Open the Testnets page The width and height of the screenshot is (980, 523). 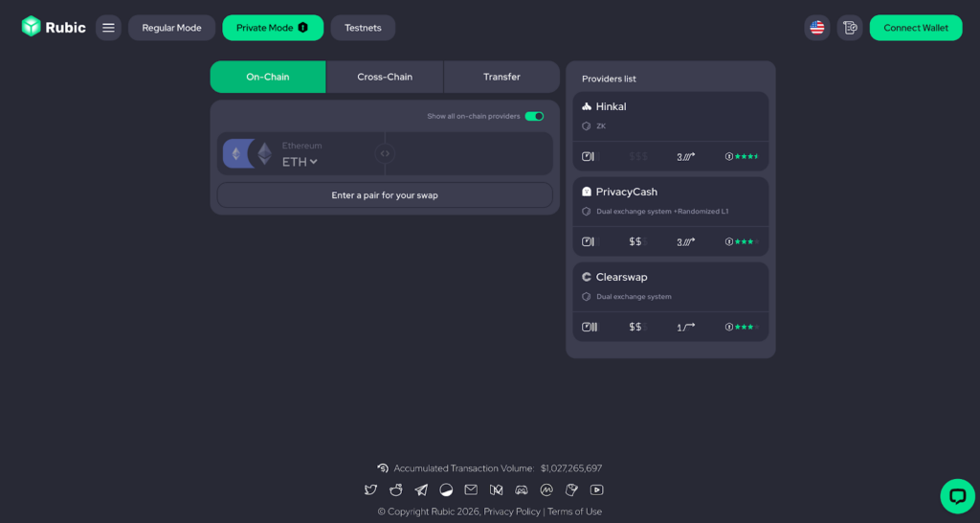point(363,28)
